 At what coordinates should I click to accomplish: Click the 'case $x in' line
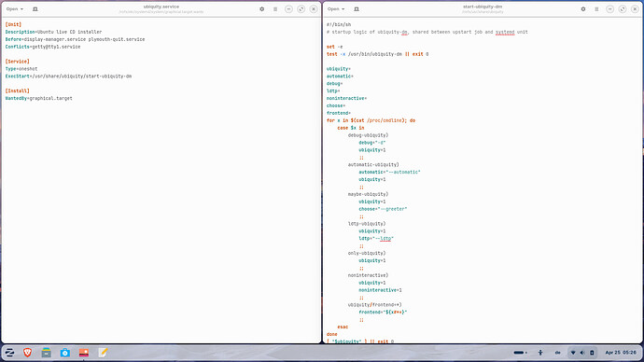coord(351,128)
